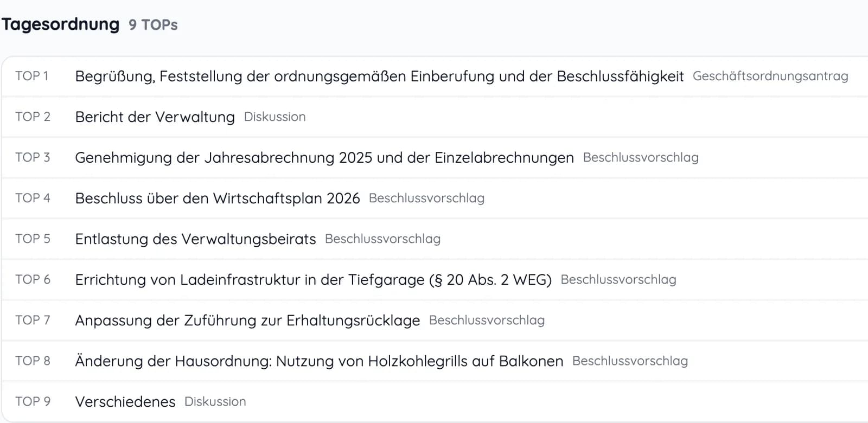Click the 'Tagesordnung' heading
The width and height of the screenshot is (868, 423).
(60, 25)
